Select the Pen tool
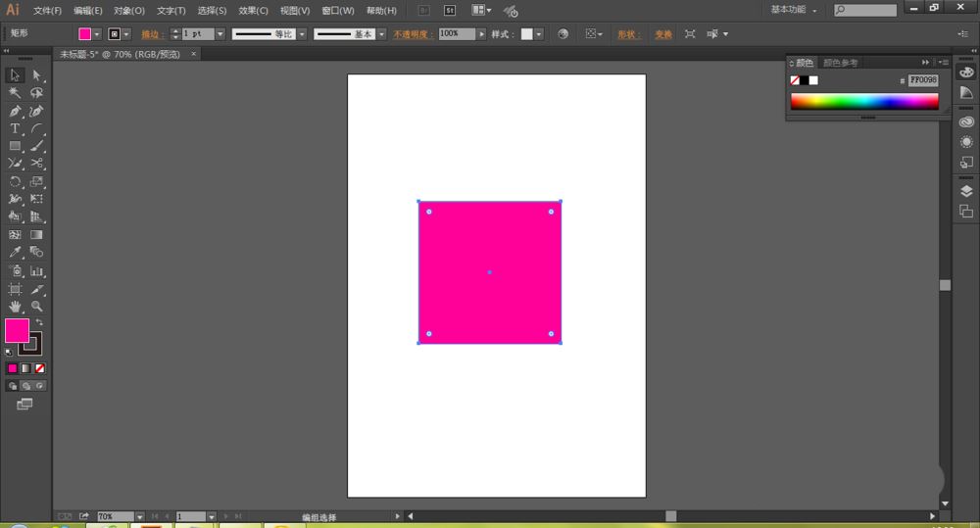980x528 pixels. tap(15, 111)
